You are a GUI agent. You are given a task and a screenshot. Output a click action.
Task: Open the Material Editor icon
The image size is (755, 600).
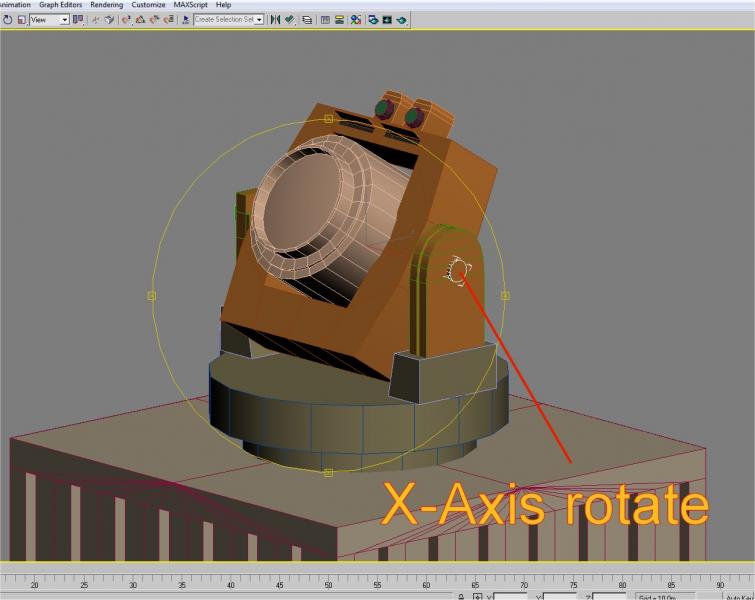click(x=356, y=20)
